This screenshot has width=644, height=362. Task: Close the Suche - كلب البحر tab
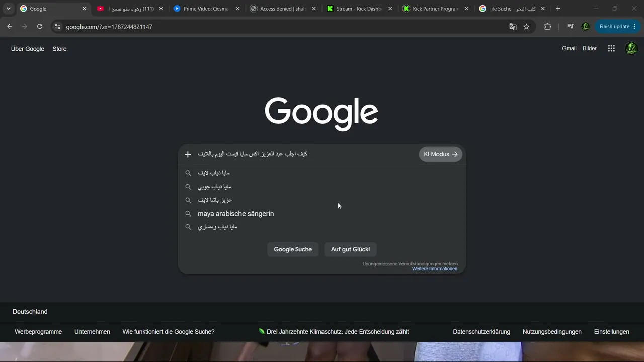[543, 9]
